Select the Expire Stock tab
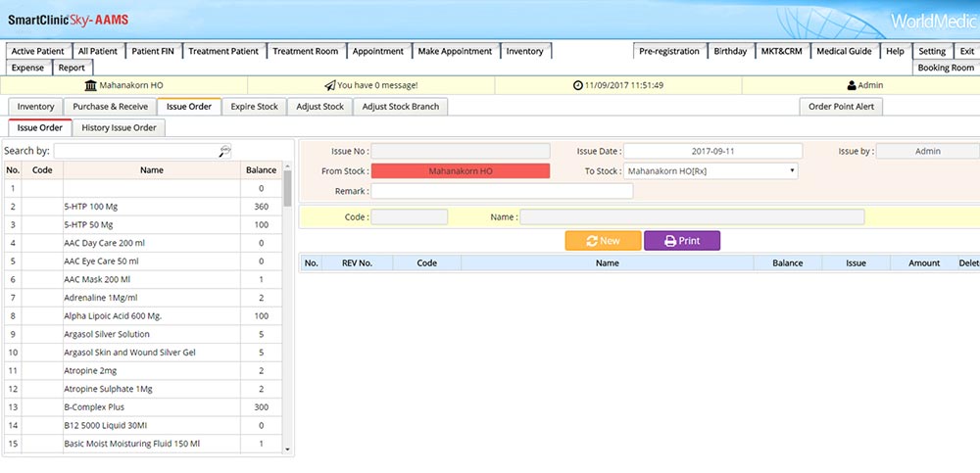The width and height of the screenshot is (980, 473). click(x=254, y=107)
